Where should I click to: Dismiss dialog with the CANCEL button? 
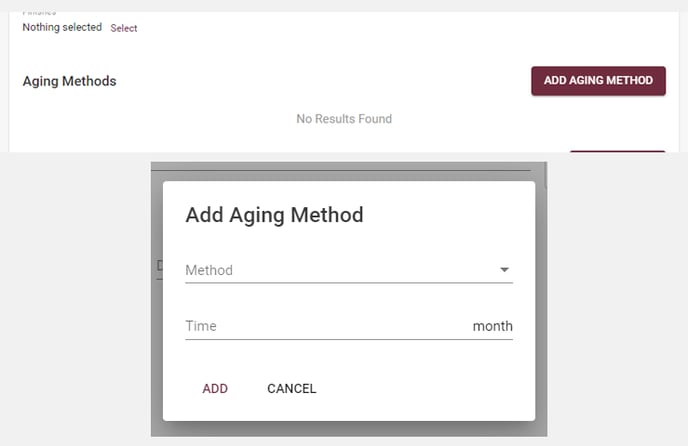pos(292,388)
